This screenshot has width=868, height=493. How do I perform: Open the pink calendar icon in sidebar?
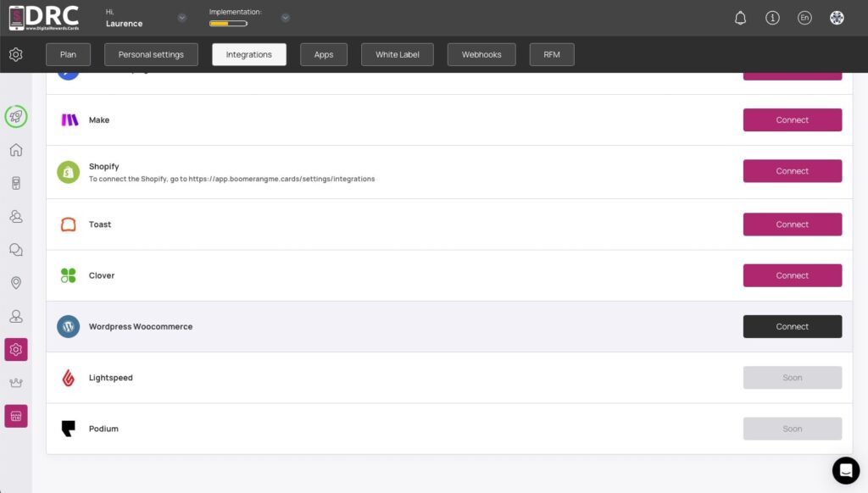(x=16, y=416)
